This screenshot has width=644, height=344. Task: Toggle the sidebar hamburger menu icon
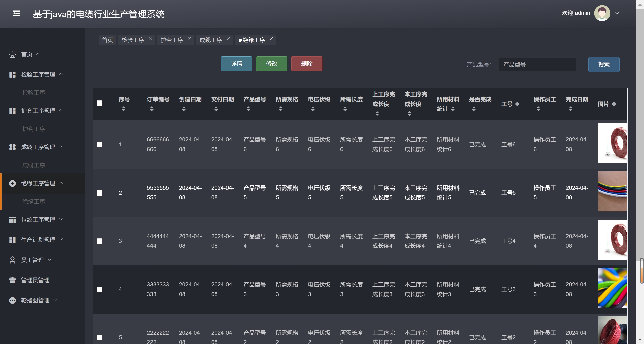[x=17, y=13]
